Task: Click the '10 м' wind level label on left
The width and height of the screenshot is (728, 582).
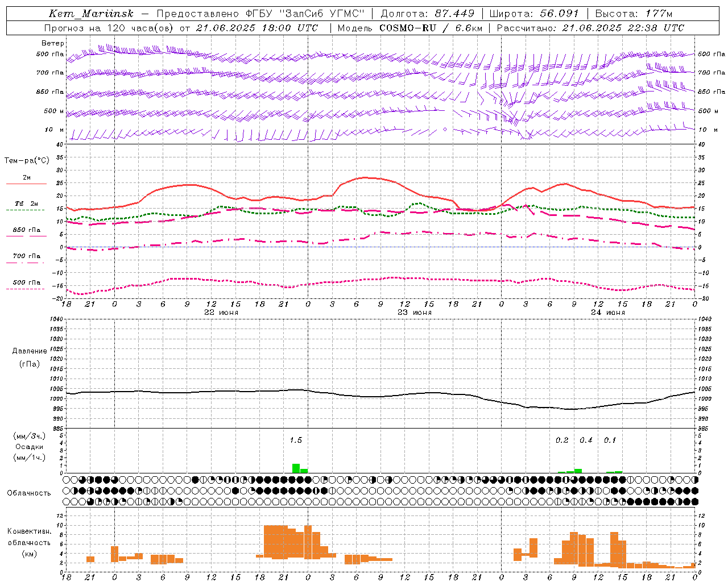Action: pos(53,130)
